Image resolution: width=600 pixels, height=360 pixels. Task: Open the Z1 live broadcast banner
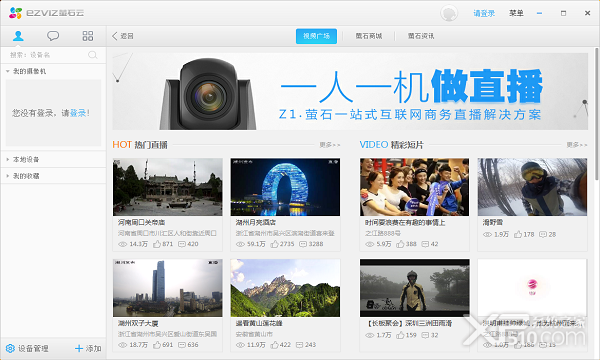(x=350, y=91)
